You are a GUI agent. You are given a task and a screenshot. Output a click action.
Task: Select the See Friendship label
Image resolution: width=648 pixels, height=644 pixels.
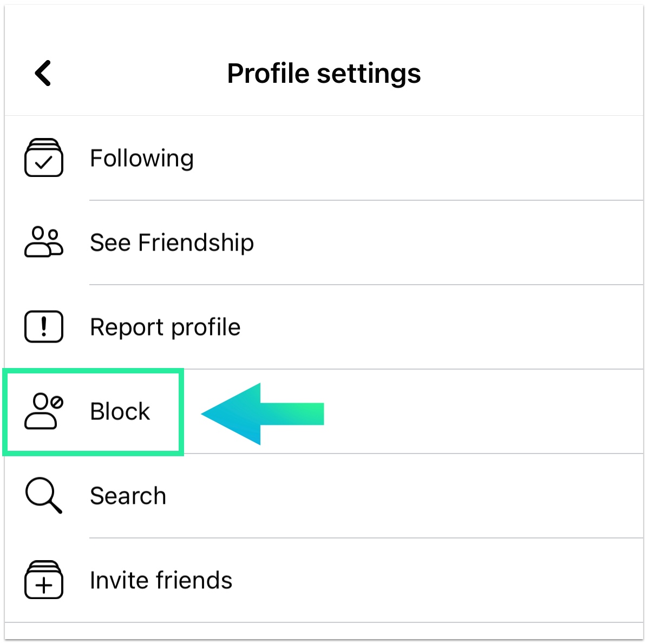pyautogui.click(x=172, y=242)
